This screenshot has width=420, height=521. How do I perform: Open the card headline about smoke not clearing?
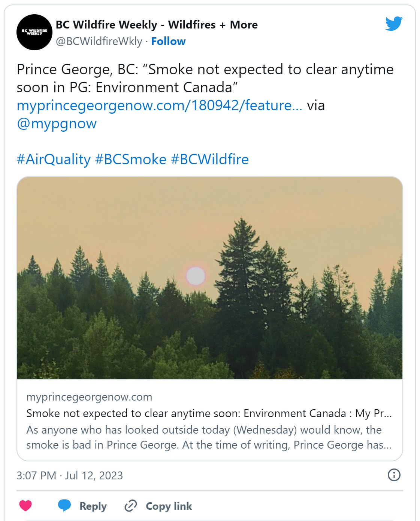pyautogui.click(x=209, y=413)
